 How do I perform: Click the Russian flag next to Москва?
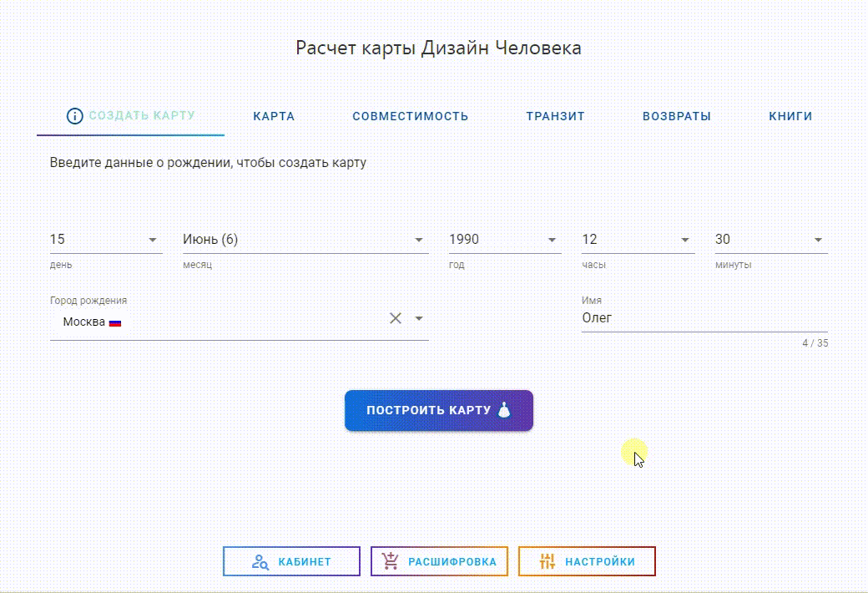115,322
